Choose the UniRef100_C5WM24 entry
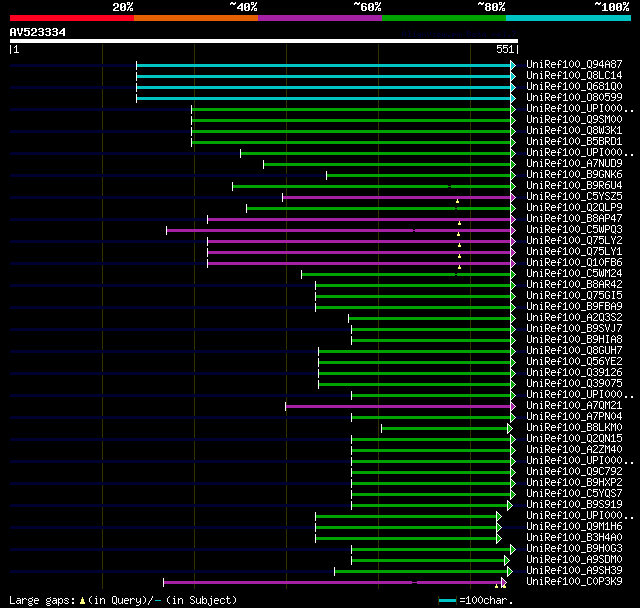The height and width of the screenshot is (608, 640). tap(574, 273)
